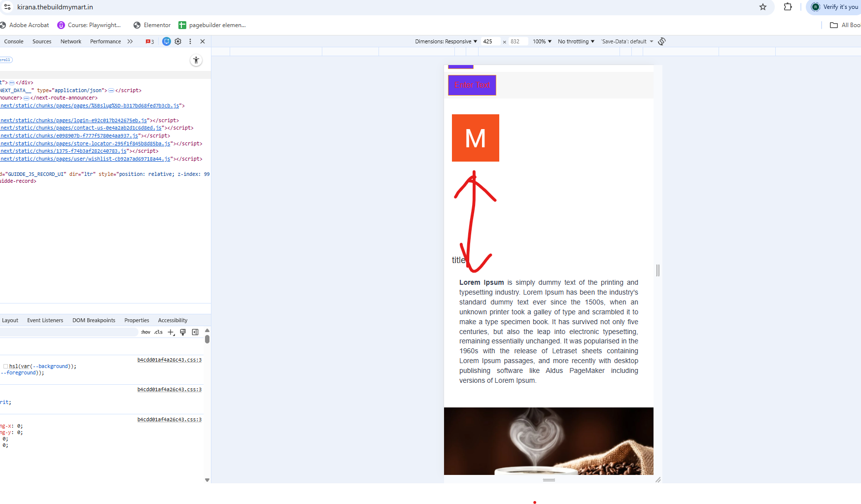
Task: Close the DevTools panel
Action: [x=203, y=41]
